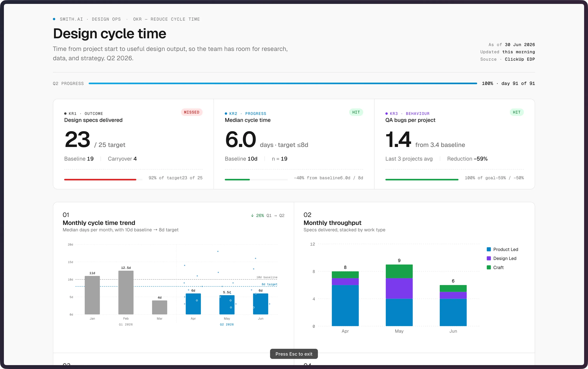Image resolution: width=588 pixels, height=369 pixels.
Task: Click the 'n = 19' stat
Action: 279,159
